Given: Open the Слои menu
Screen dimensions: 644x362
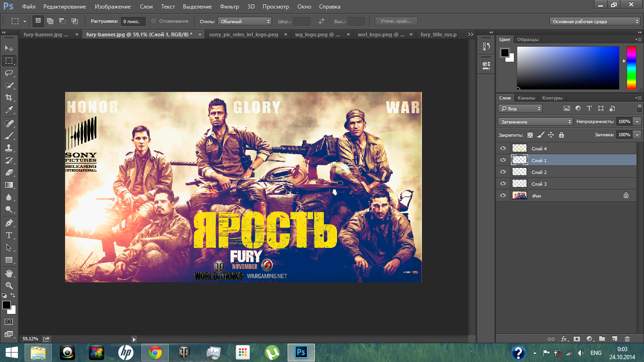Looking at the screenshot, I should (x=146, y=7).
